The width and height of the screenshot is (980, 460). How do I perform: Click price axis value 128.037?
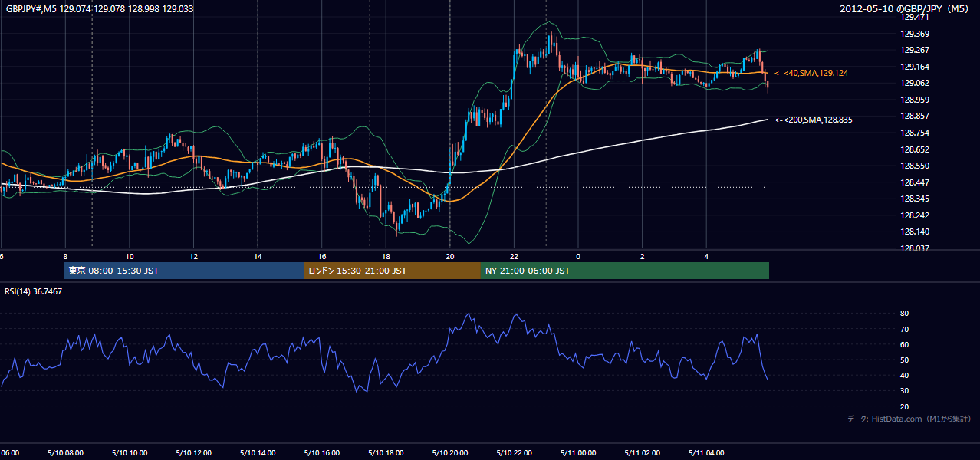click(x=915, y=248)
